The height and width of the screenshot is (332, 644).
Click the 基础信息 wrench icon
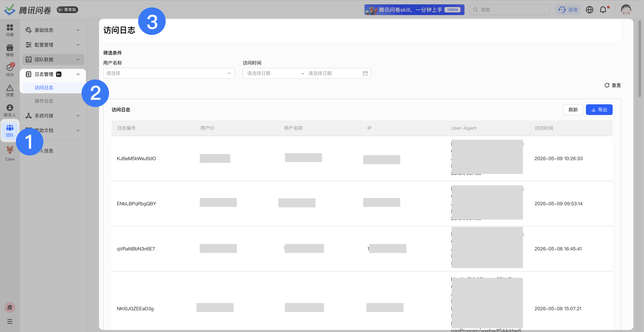tap(29, 30)
